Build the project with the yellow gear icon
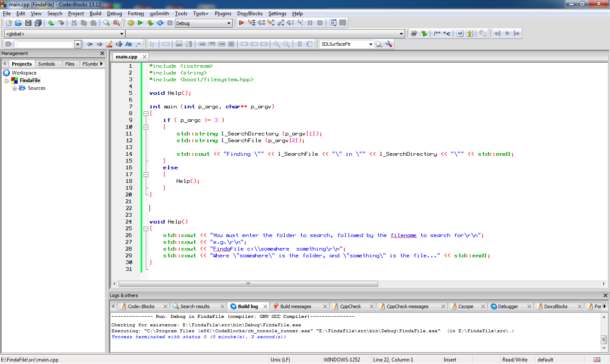The image size is (610, 364). [130, 23]
